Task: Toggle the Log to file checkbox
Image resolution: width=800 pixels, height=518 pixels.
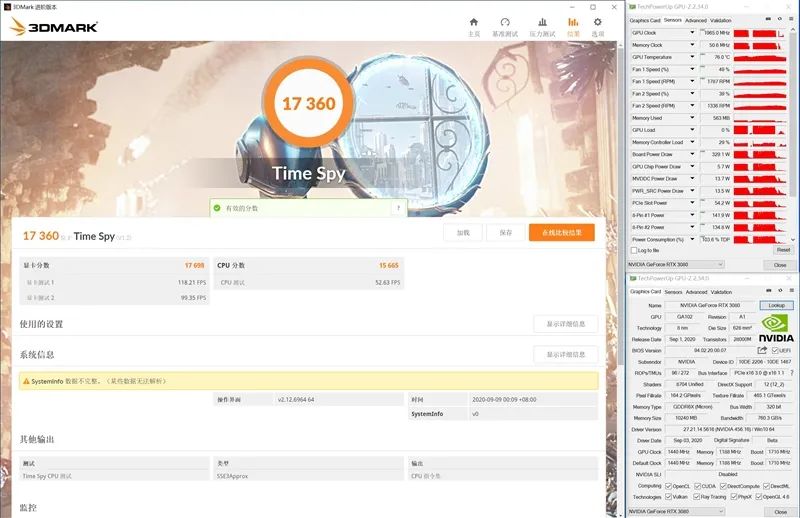Action: 634,250
